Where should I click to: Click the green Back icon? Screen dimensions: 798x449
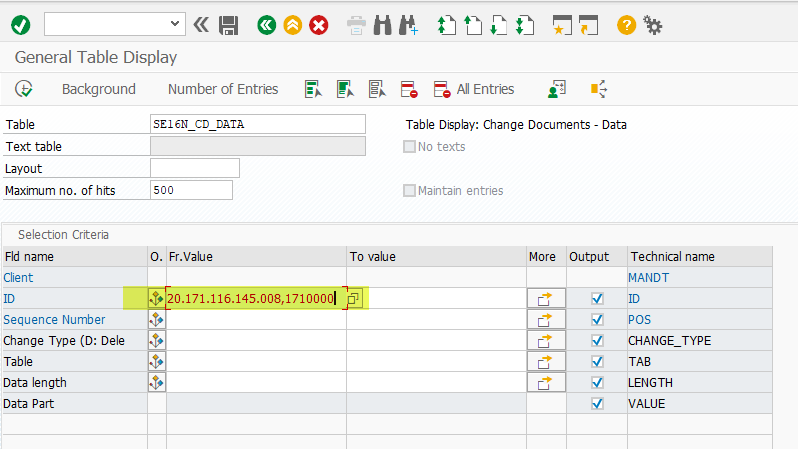pos(267,25)
